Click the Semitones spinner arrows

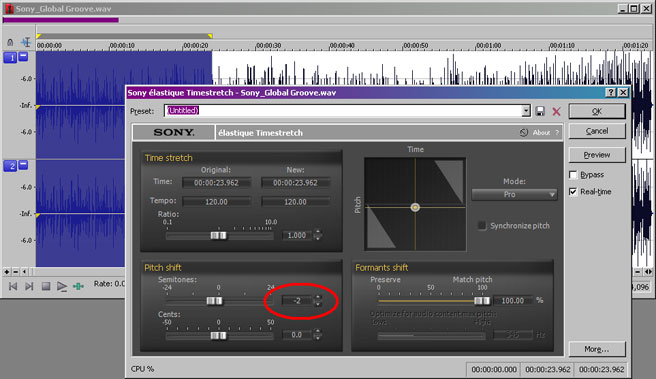(318, 300)
